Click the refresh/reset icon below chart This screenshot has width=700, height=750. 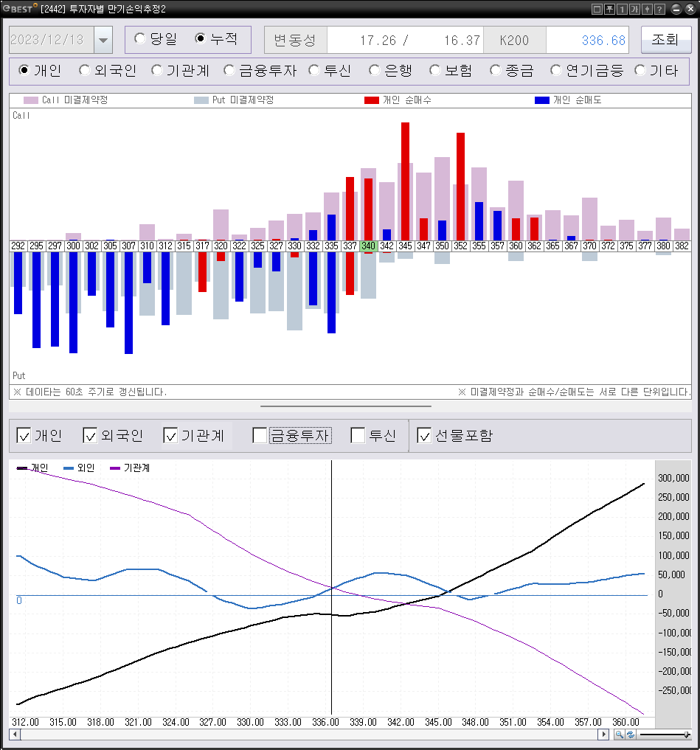[630, 735]
